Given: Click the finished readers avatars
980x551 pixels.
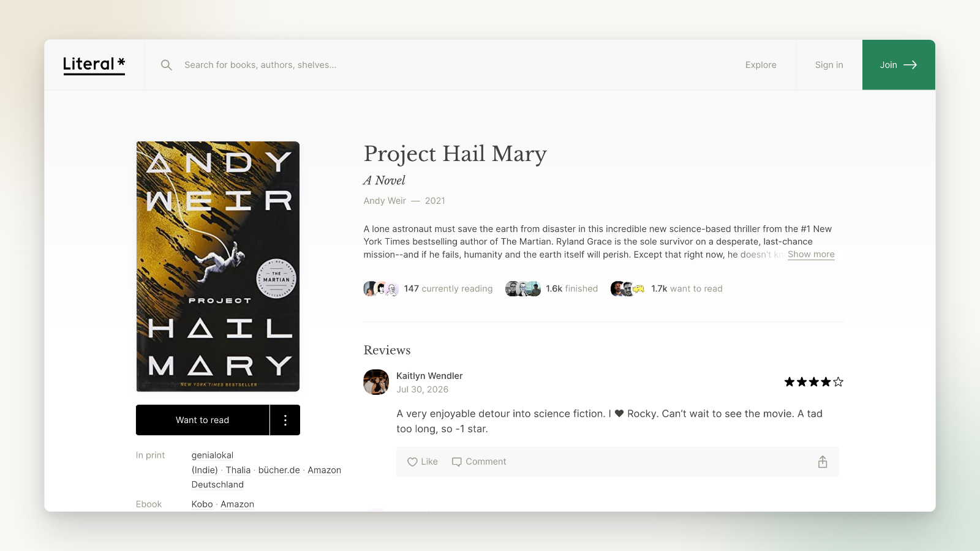Looking at the screenshot, I should coord(523,289).
